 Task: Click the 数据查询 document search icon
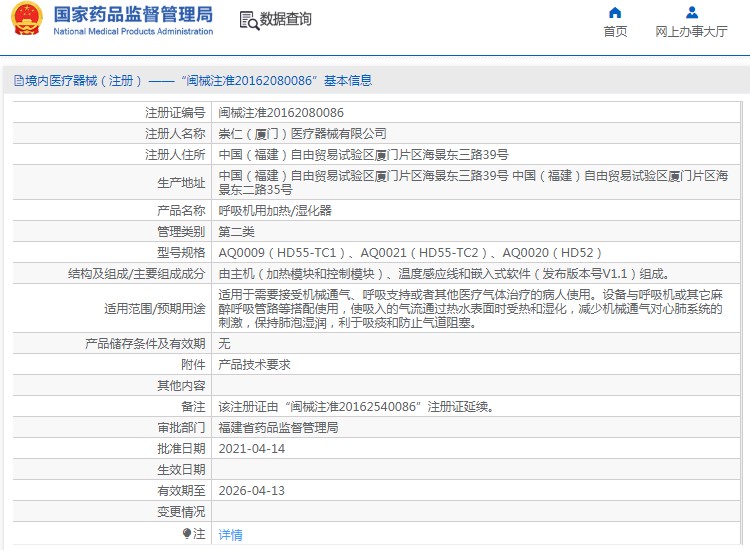[x=248, y=20]
